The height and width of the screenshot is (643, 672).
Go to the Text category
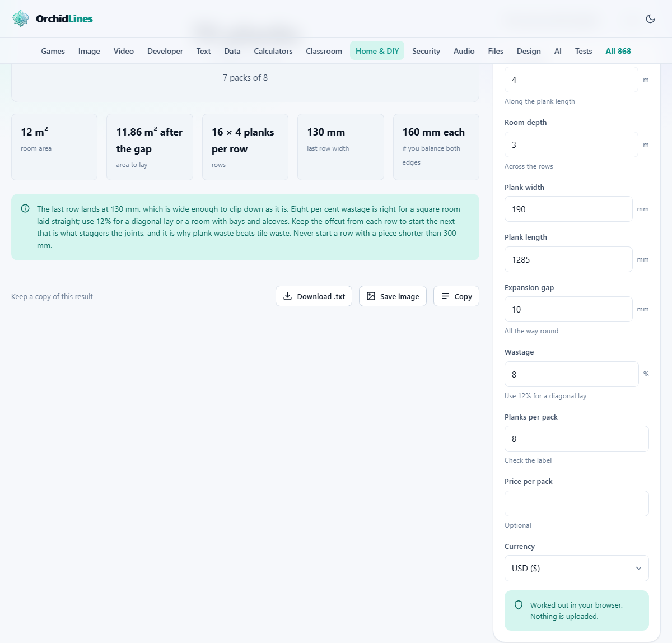click(203, 51)
